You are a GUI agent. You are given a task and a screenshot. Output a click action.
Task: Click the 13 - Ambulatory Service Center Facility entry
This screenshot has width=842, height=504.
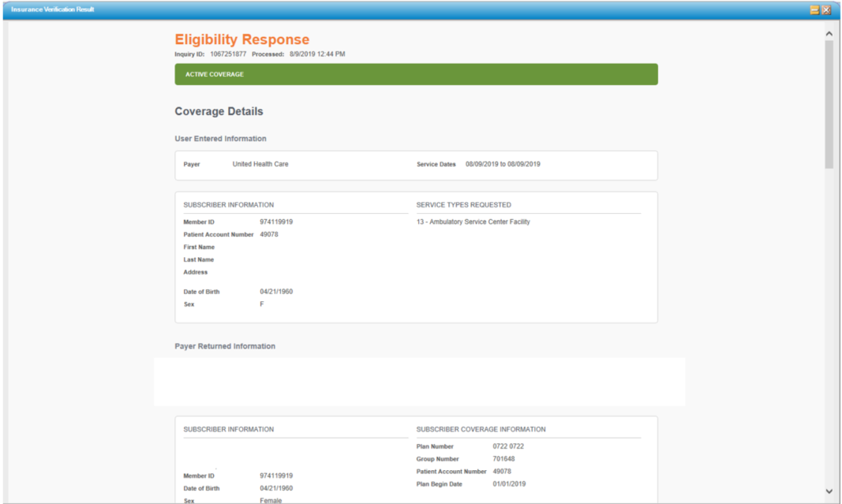pyautogui.click(x=473, y=222)
